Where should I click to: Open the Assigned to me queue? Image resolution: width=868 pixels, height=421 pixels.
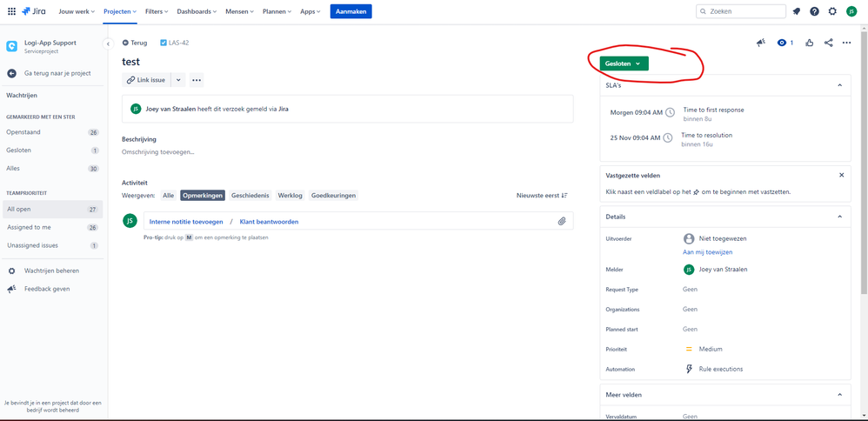(x=52, y=227)
